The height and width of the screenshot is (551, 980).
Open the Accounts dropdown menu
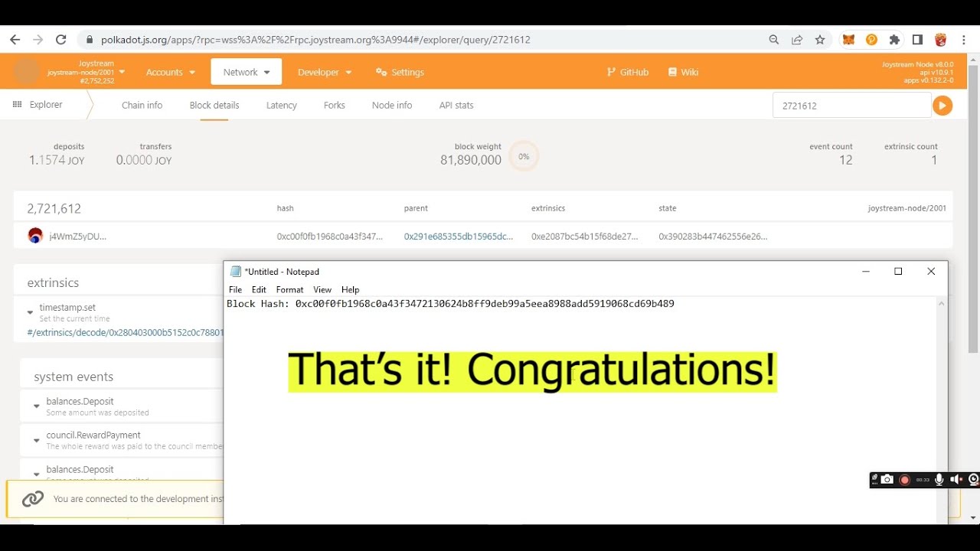pyautogui.click(x=171, y=72)
